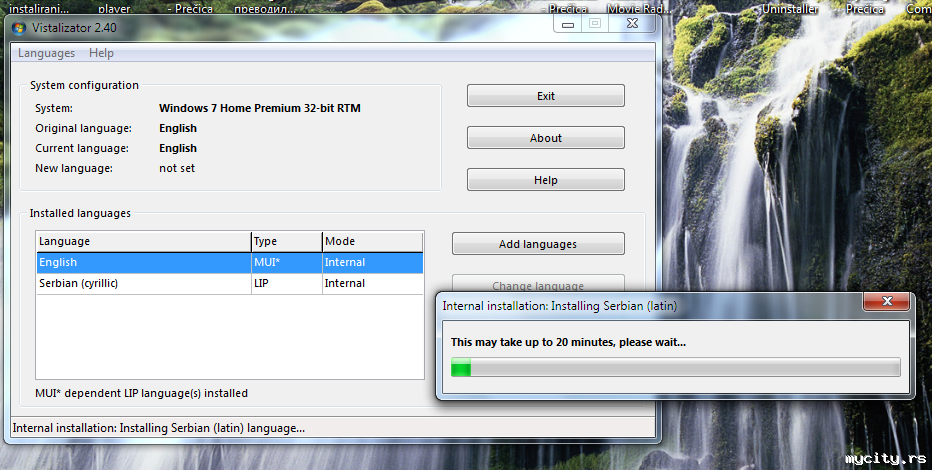This screenshot has height=470, width=932.
Task: Select the English row in language list
Action: 230,263
